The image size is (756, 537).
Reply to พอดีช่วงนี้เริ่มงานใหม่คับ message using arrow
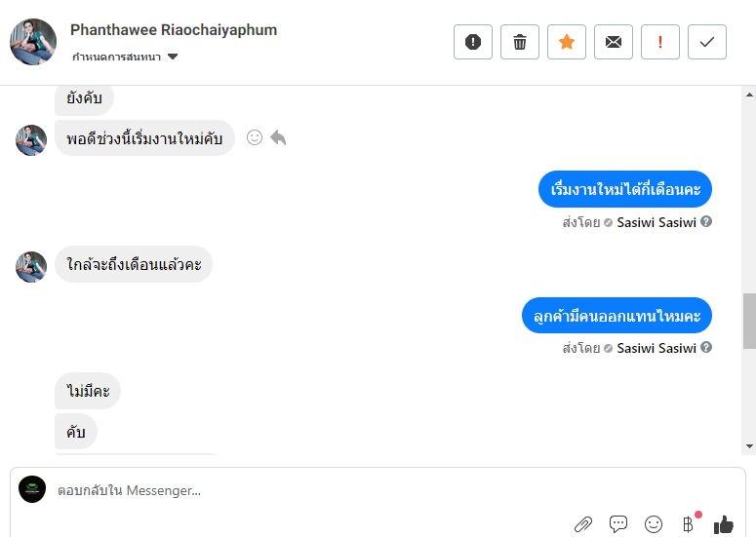(x=278, y=138)
